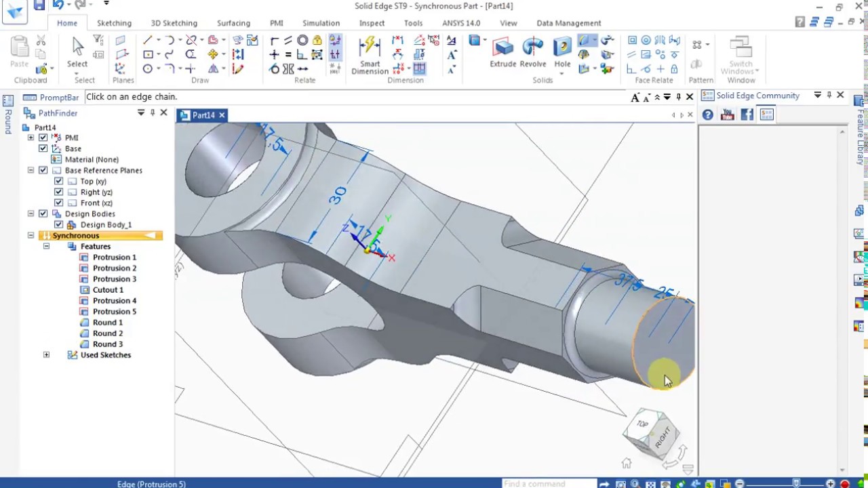Collapse the Synchronous node
Image resolution: width=868 pixels, height=488 pixels.
click(x=31, y=235)
